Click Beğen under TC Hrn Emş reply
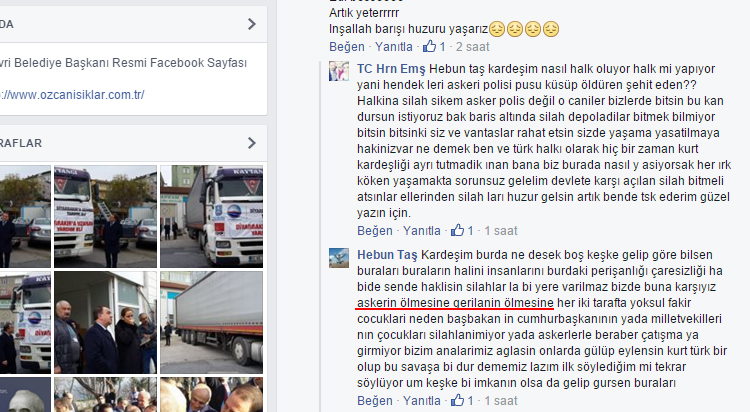This screenshot has width=750, height=412. click(375, 231)
